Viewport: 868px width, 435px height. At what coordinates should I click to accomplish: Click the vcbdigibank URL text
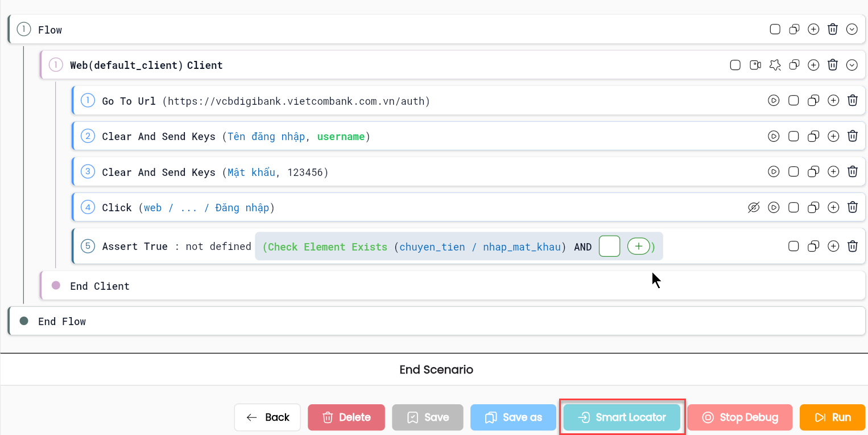(x=296, y=101)
